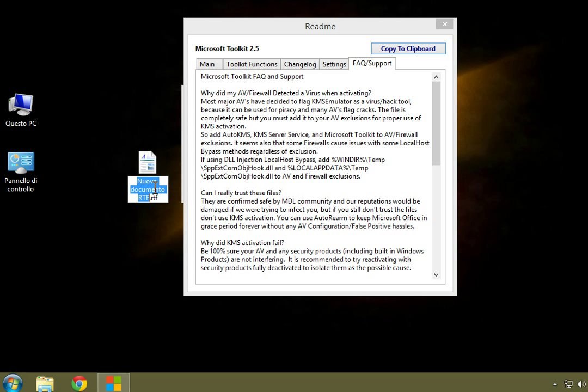588x392 pixels.
Task: Open the volume speaker tray icon
Action: (x=581, y=384)
